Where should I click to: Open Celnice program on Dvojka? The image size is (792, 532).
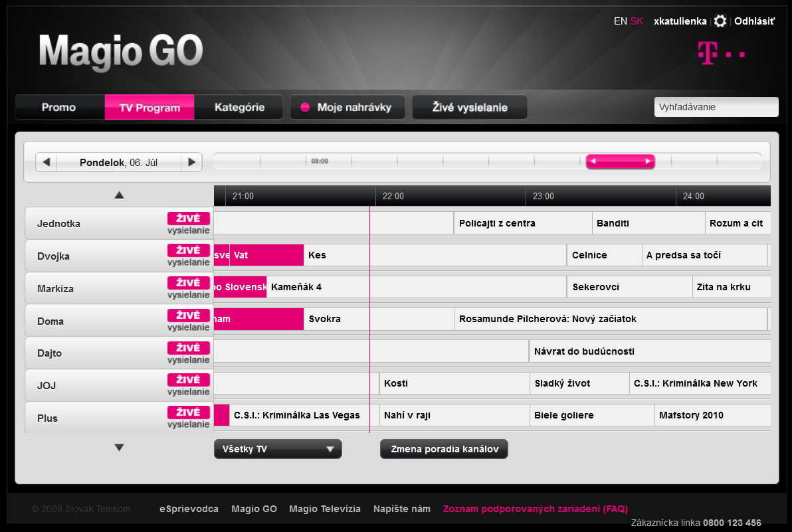coord(604,255)
